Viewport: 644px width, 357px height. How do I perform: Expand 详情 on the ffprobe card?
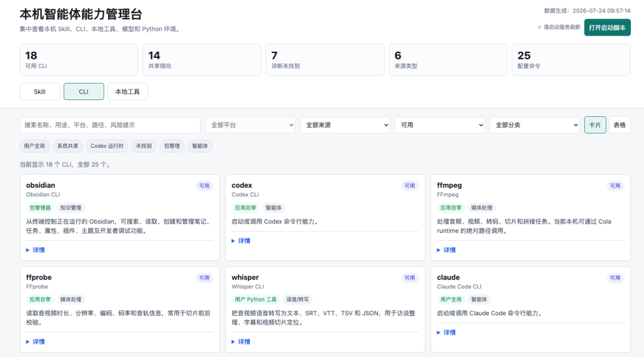[36, 342]
